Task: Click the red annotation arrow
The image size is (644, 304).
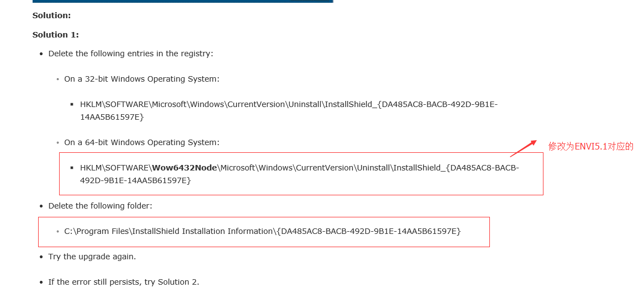Action: 523,148
